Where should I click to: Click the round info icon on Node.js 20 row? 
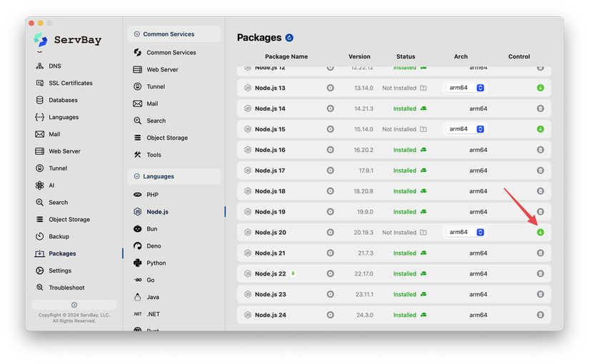pyautogui.click(x=330, y=233)
